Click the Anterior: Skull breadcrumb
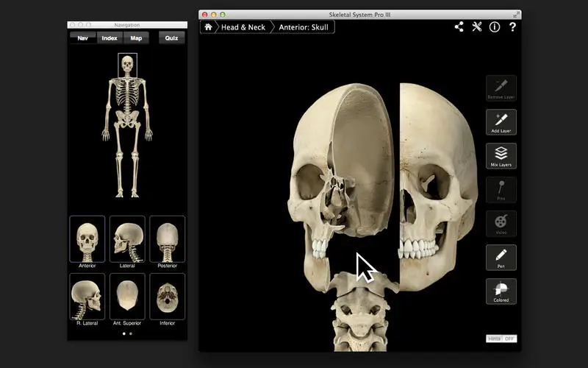 [304, 27]
